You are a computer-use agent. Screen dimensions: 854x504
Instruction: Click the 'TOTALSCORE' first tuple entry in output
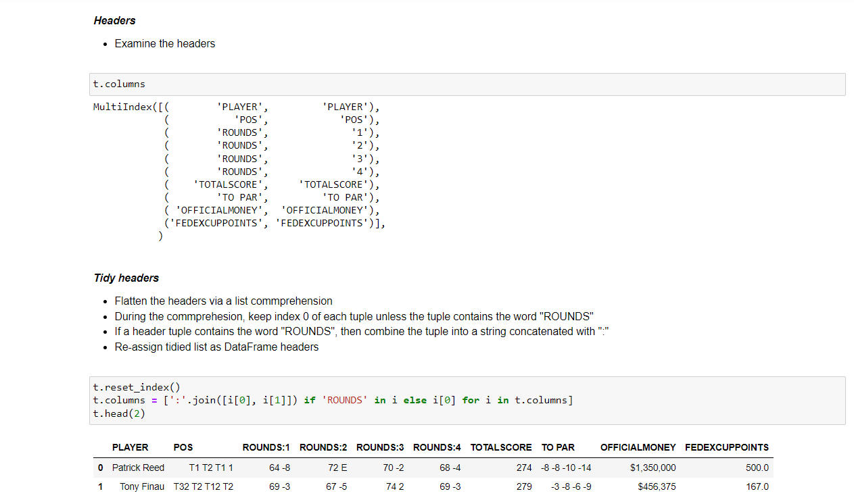coord(231,184)
